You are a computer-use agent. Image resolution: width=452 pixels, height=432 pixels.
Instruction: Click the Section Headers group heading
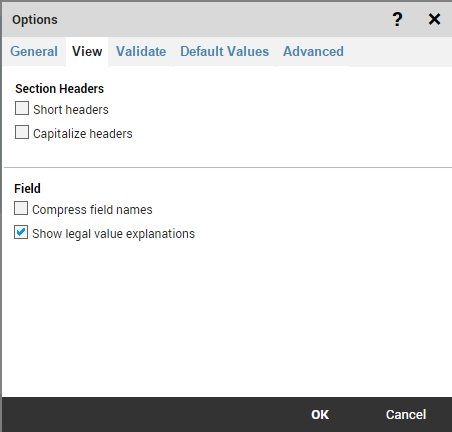60,89
